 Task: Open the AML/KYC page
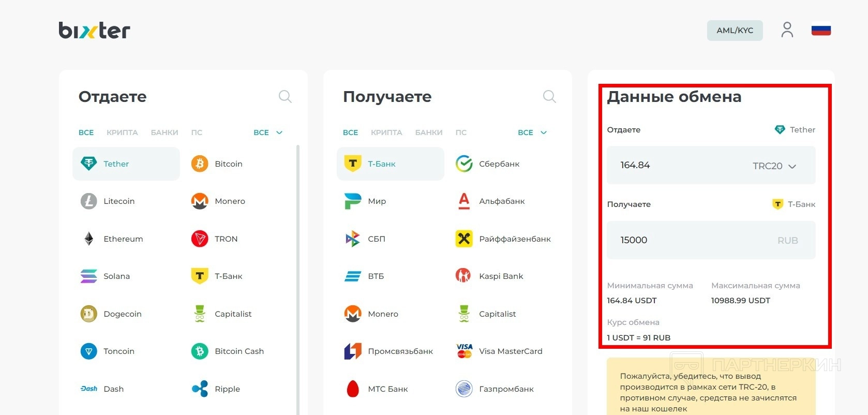tap(735, 31)
